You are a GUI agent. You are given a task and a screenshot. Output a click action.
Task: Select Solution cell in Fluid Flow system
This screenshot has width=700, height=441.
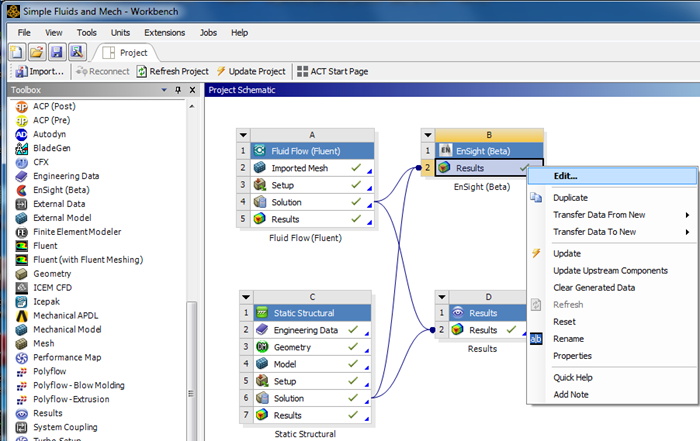tap(312, 202)
